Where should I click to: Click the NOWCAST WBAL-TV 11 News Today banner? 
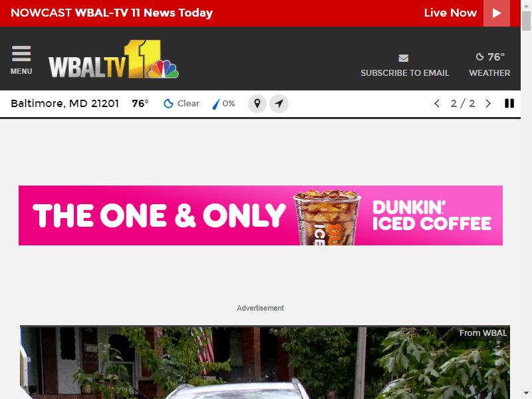(x=112, y=13)
